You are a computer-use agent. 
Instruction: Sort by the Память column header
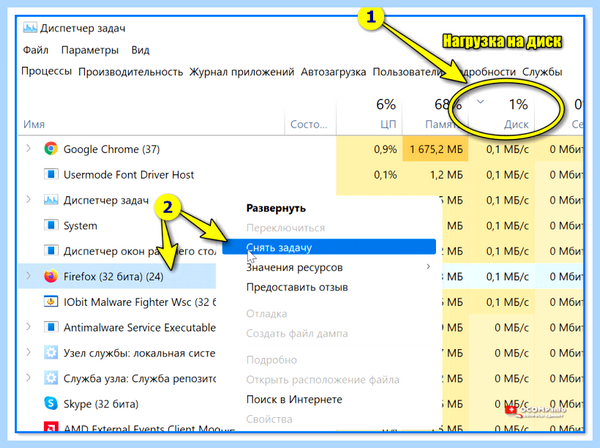[440, 124]
